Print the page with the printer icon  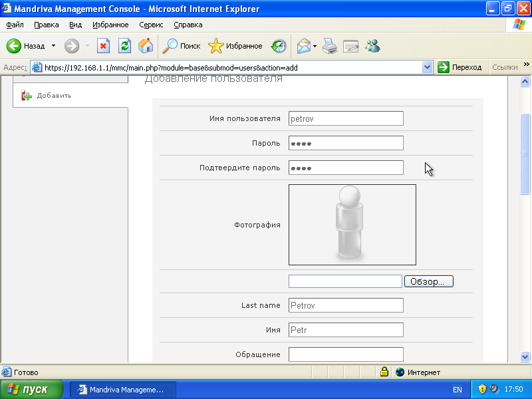click(329, 46)
